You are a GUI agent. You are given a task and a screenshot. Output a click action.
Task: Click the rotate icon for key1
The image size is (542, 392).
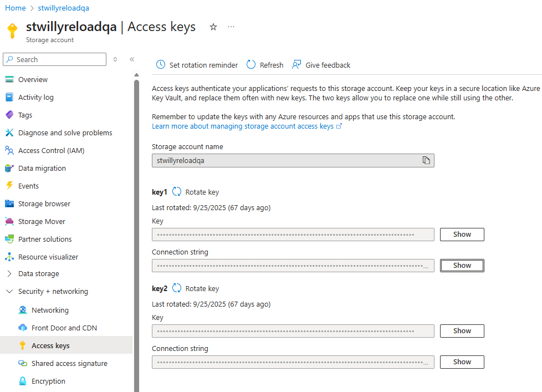click(x=177, y=192)
